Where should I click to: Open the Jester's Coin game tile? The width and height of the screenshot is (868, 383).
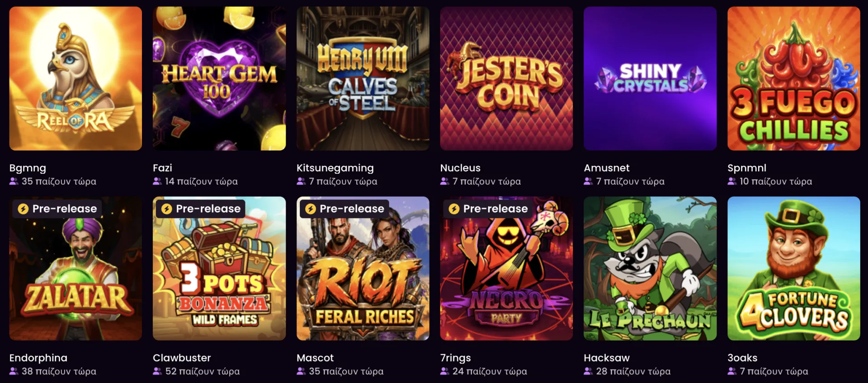point(506,78)
